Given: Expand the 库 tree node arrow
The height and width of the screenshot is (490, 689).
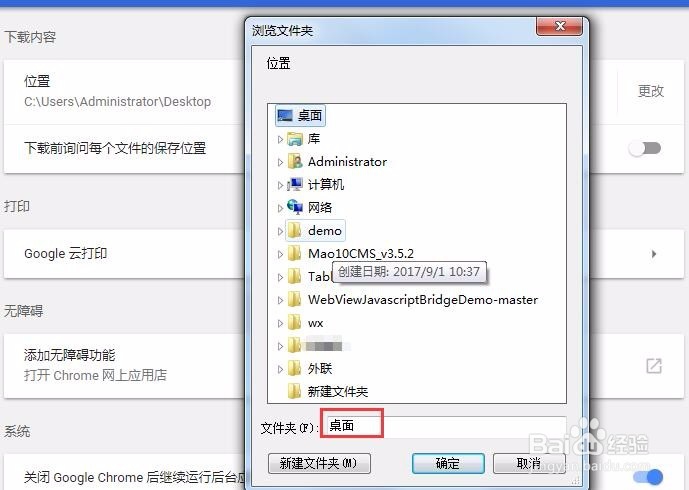Looking at the screenshot, I should coord(280,139).
